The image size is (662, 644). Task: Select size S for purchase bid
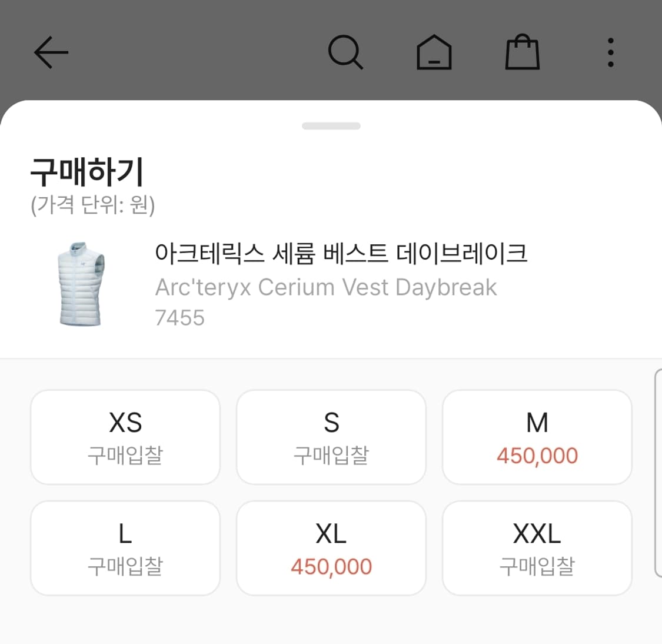(x=331, y=437)
